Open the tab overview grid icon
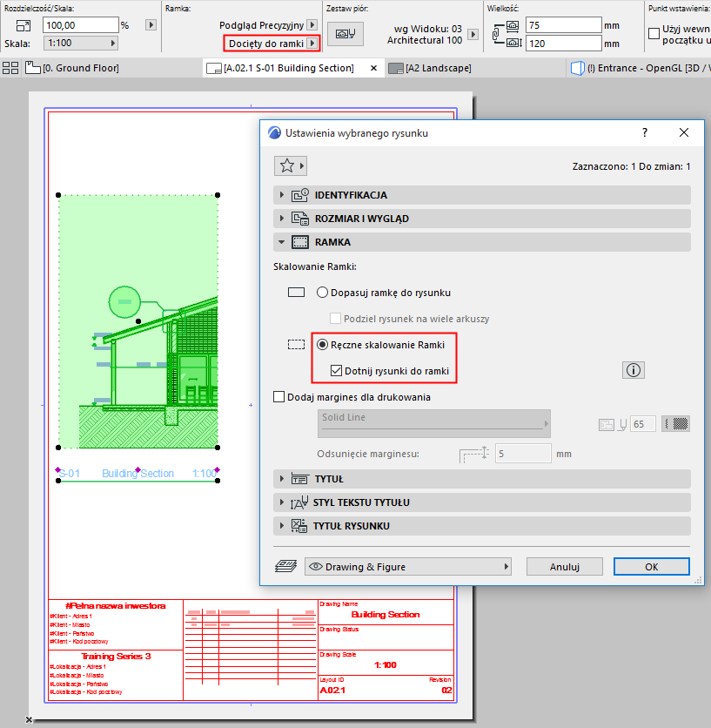This screenshot has width=711, height=728. 10,68
